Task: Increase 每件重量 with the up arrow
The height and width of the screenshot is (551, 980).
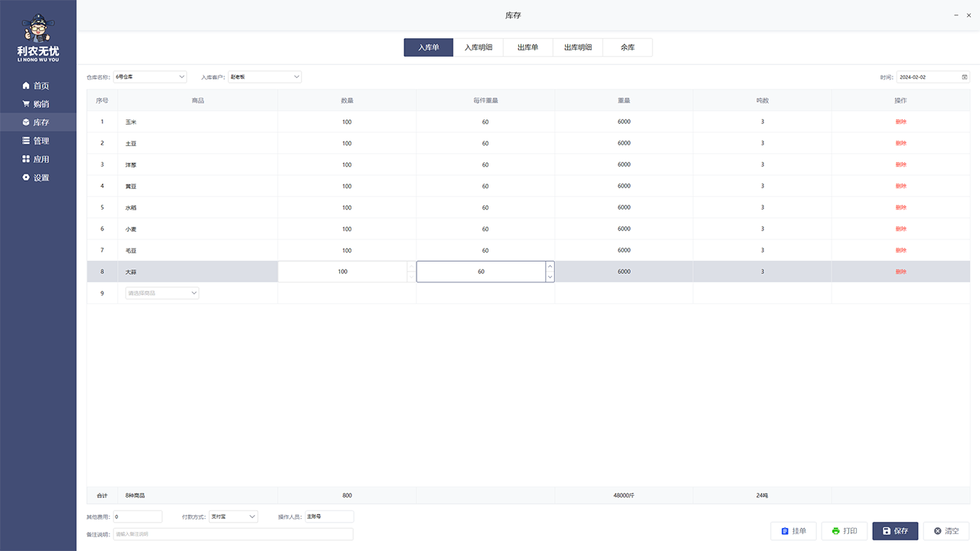Action: [550, 266]
